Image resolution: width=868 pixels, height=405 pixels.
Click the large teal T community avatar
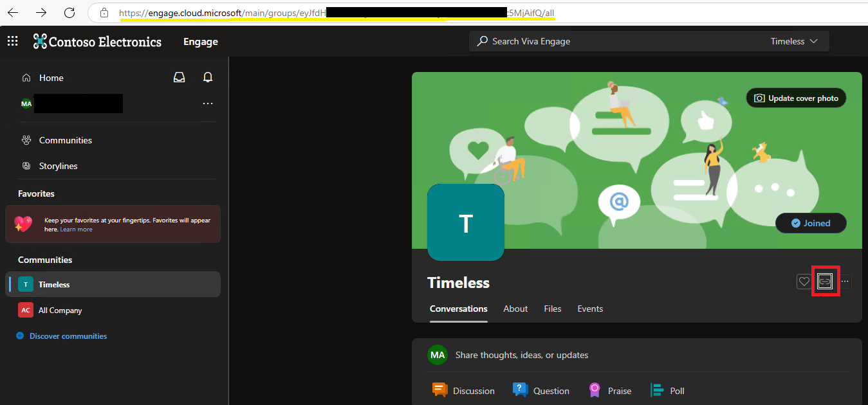(466, 222)
